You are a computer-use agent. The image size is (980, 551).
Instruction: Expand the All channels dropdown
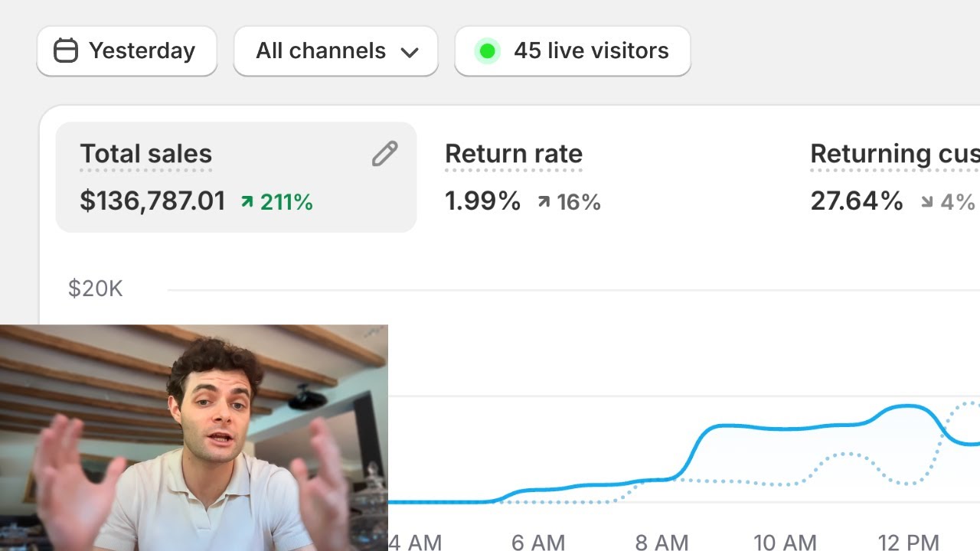click(335, 51)
